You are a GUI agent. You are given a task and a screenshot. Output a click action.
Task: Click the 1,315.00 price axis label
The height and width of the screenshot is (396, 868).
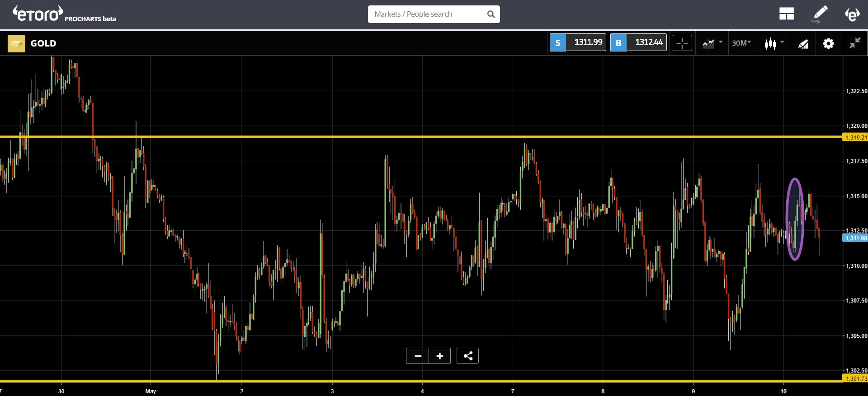click(x=856, y=196)
